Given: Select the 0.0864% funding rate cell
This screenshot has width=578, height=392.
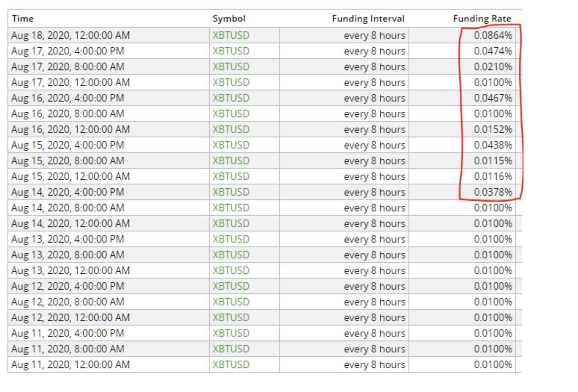Looking at the screenshot, I should 492,35.
